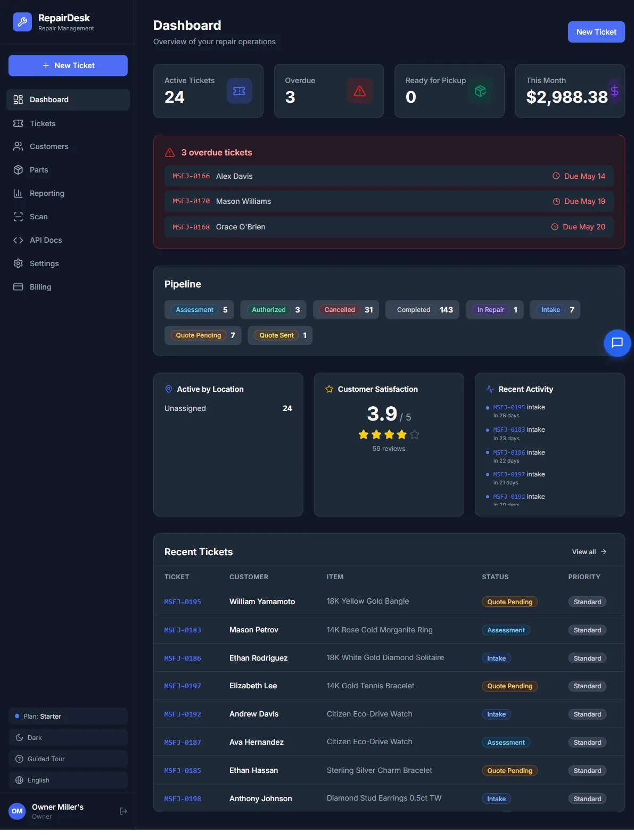Viewport: 634px width, 840px height.
Task: Open the API Docs page
Action: tap(68, 240)
